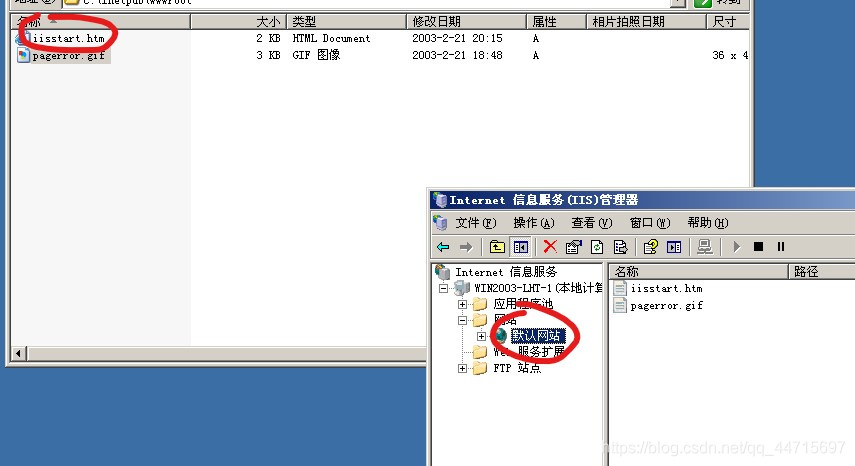Go up one level with folder-up icon
This screenshot has height=466, width=855.
coord(497,247)
